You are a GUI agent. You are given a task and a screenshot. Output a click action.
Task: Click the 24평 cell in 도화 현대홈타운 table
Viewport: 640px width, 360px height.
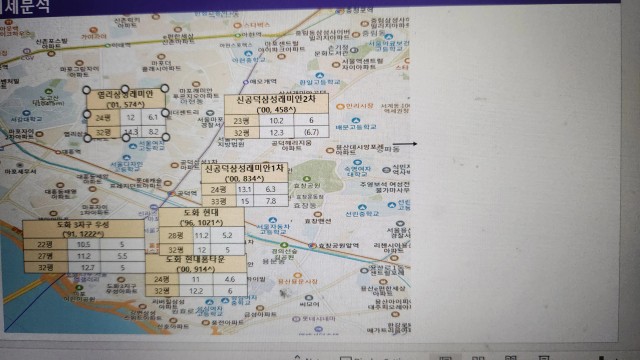pos(162,279)
